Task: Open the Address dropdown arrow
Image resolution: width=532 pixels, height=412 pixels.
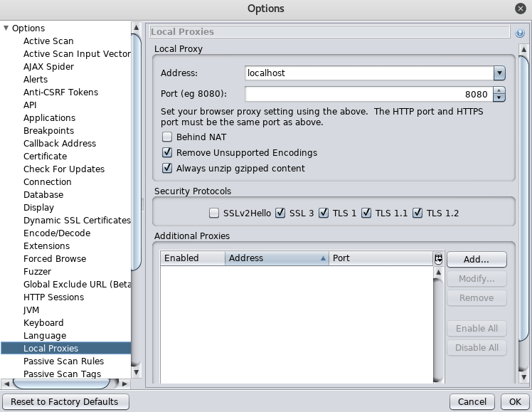Action: click(x=499, y=73)
